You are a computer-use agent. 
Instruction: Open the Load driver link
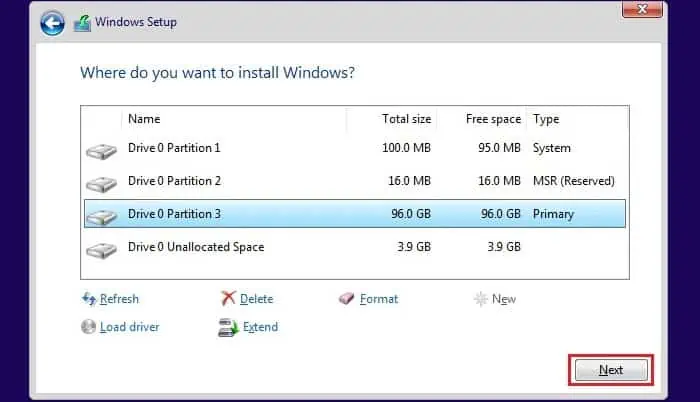point(129,327)
